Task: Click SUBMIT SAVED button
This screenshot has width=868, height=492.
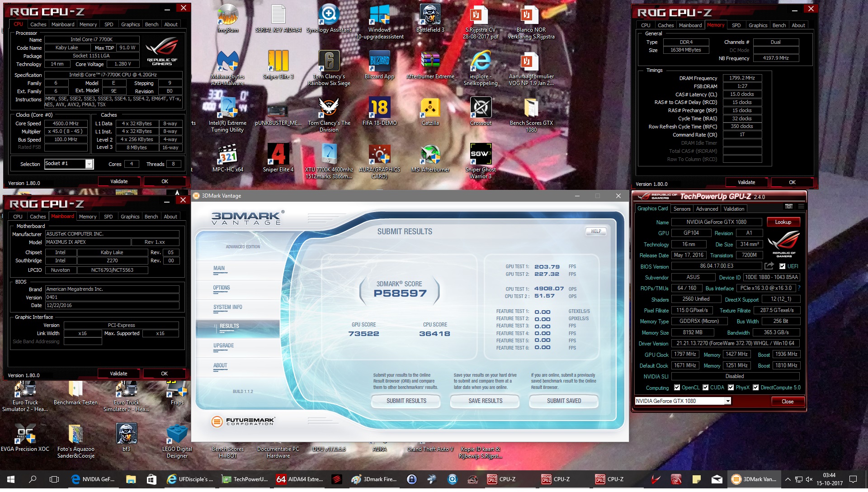Action: pos(564,401)
